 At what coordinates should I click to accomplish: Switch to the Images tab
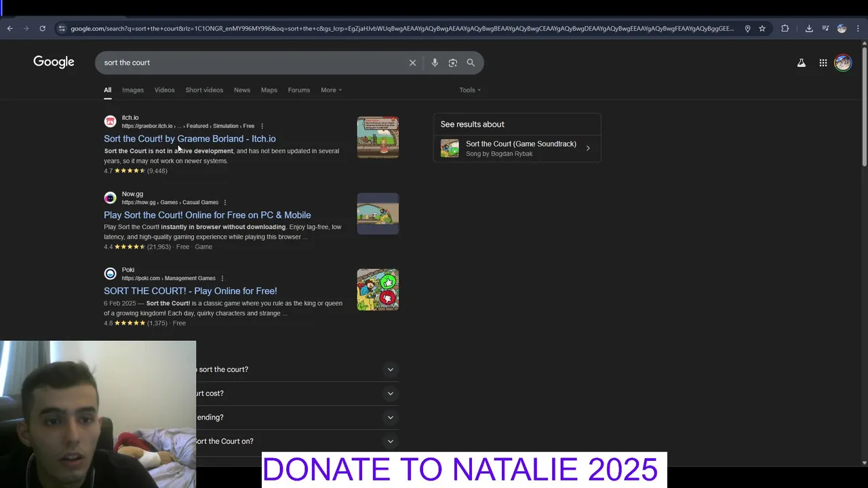[133, 90]
